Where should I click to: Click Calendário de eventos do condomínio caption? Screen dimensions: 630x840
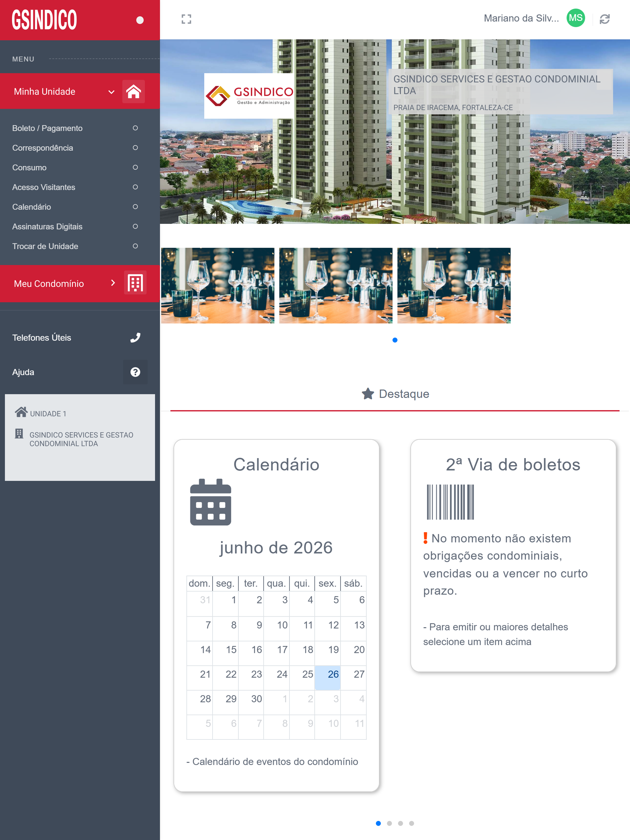[x=272, y=762]
